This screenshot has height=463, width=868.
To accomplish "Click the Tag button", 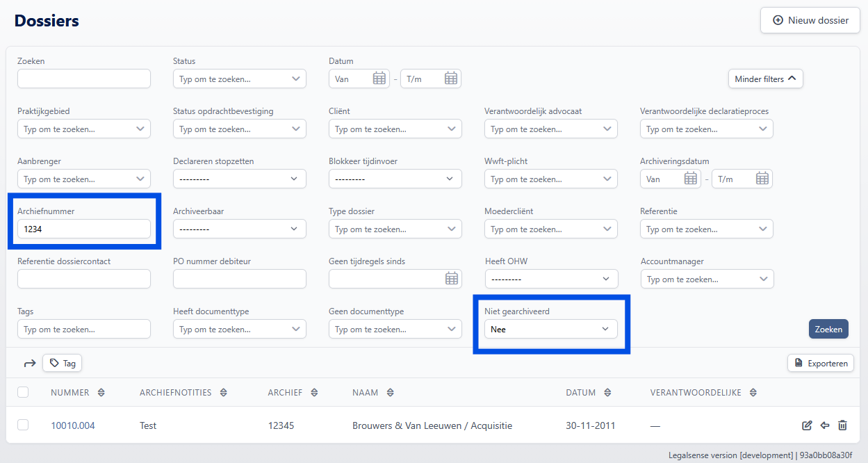I will tap(63, 363).
